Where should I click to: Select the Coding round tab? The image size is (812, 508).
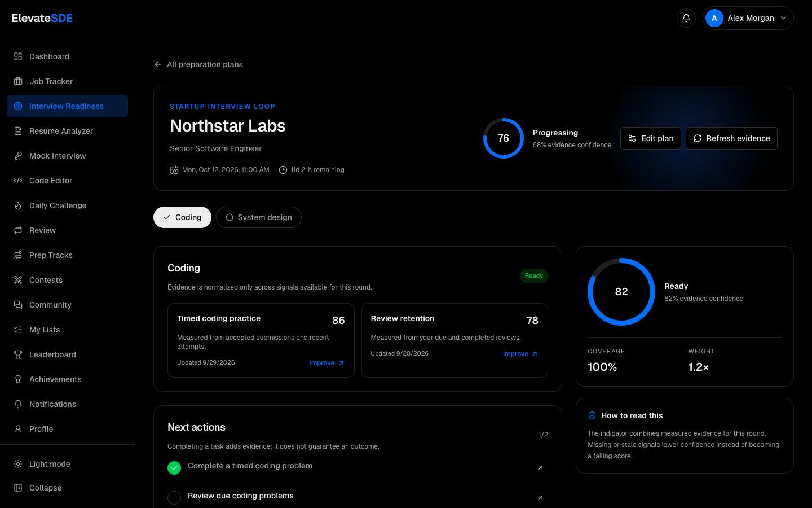point(182,217)
